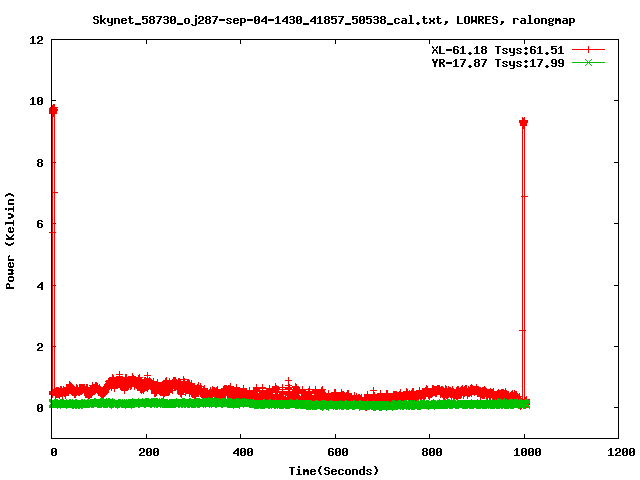The height and width of the screenshot is (480, 640).
Task: Click y-axis tick label 6
Action: (40, 224)
